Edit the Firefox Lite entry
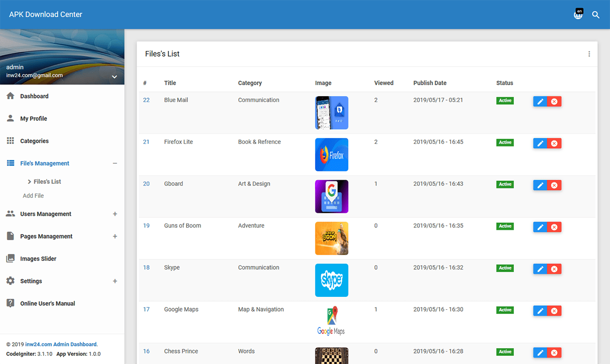The image size is (610, 364). point(540,143)
